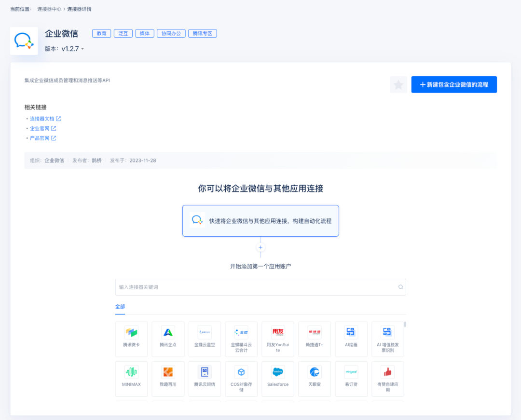Open the 企业官网 link
Image resolution: width=521 pixels, height=420 pixels.
tap(40, 128)
